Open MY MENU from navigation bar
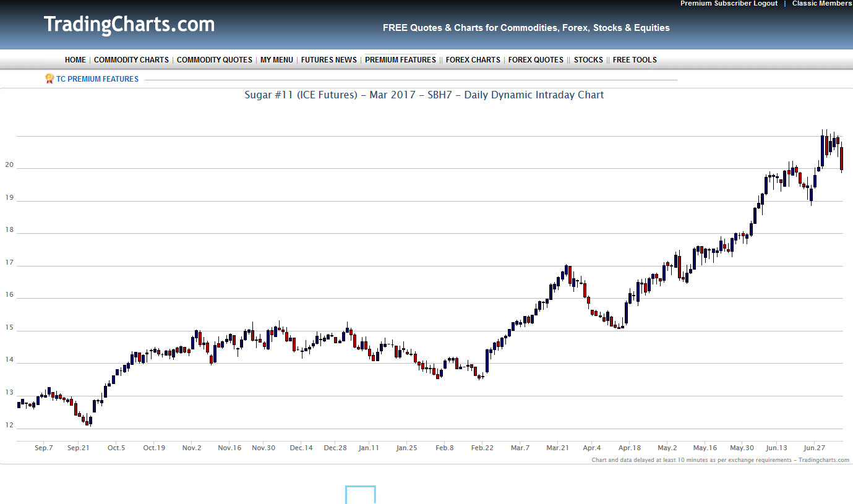 click(x=276, y=60)
